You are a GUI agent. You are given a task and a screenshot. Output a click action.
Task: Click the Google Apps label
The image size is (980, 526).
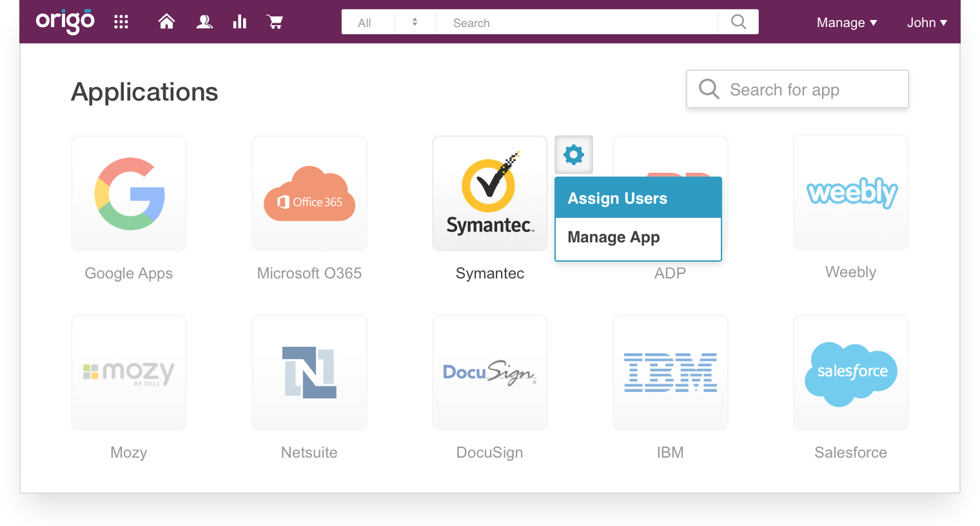(x=129, y=273)
